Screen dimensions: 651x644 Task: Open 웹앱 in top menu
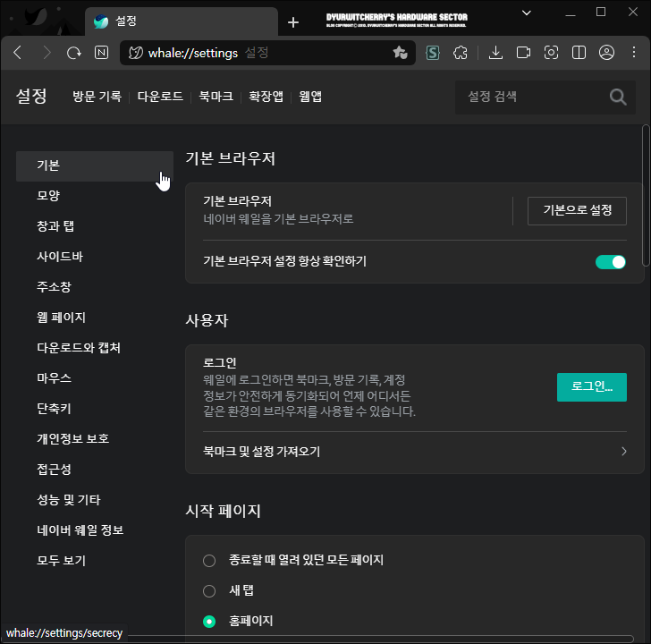click(x=310, y=97)
